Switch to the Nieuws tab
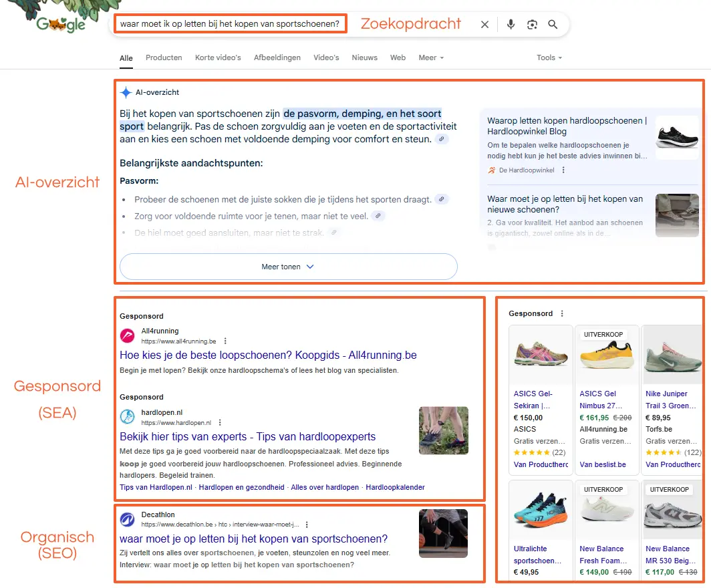 click(365, 57)
